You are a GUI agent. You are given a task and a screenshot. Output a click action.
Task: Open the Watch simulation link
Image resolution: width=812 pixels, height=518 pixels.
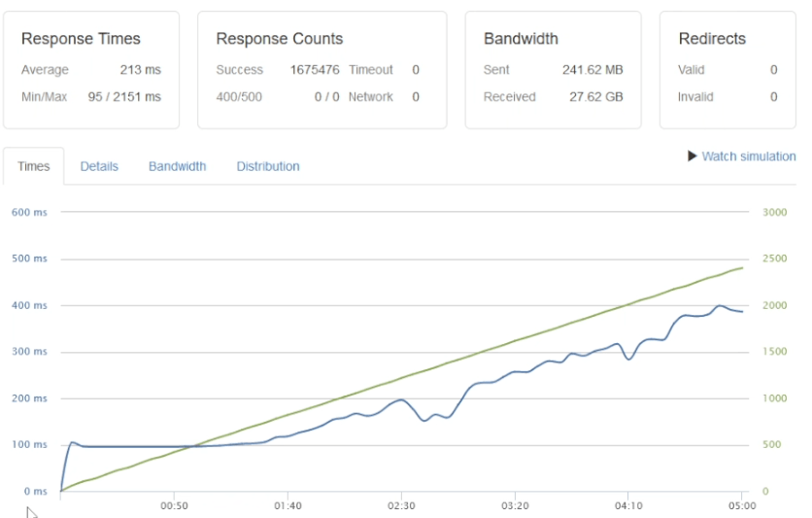tap(748, 156)
